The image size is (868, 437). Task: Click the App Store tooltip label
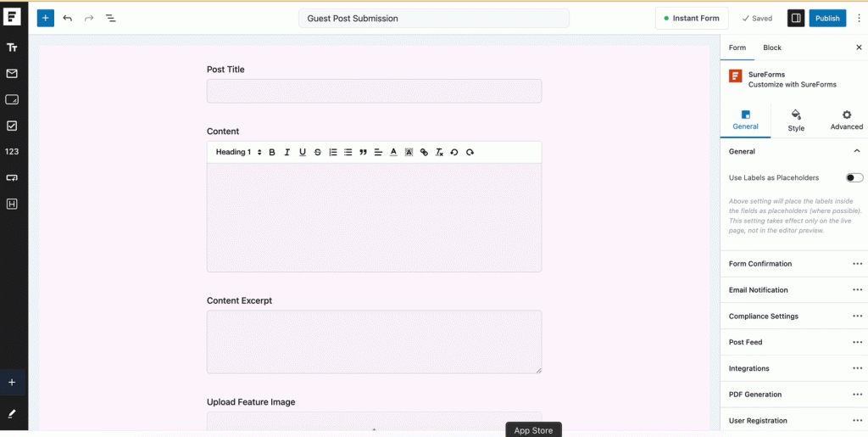534,430
